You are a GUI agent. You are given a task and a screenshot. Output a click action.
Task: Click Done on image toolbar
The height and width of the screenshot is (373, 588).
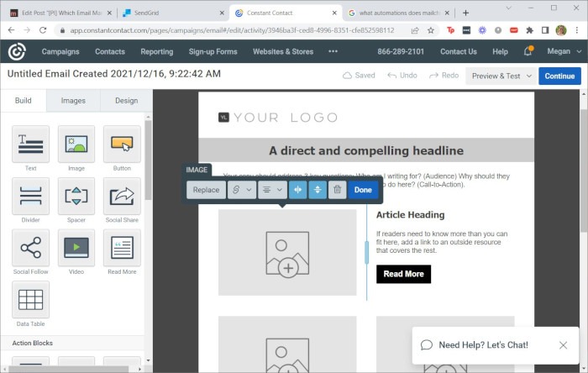(363, 190)
